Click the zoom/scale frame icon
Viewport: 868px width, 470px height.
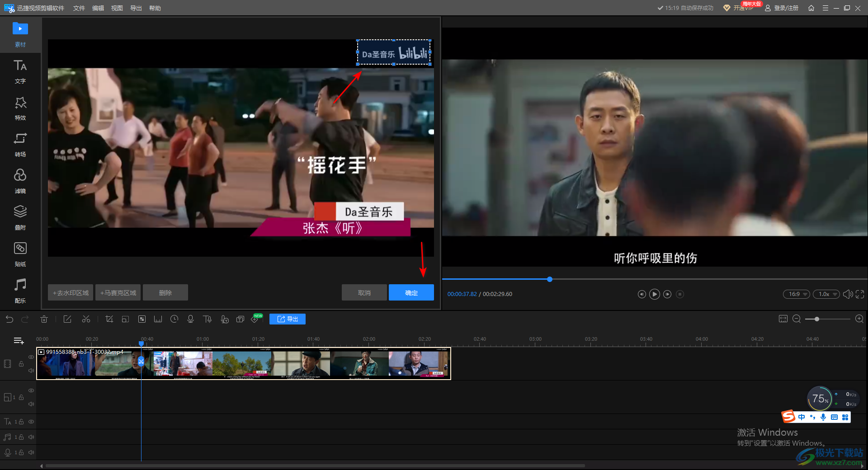point(125,319)
